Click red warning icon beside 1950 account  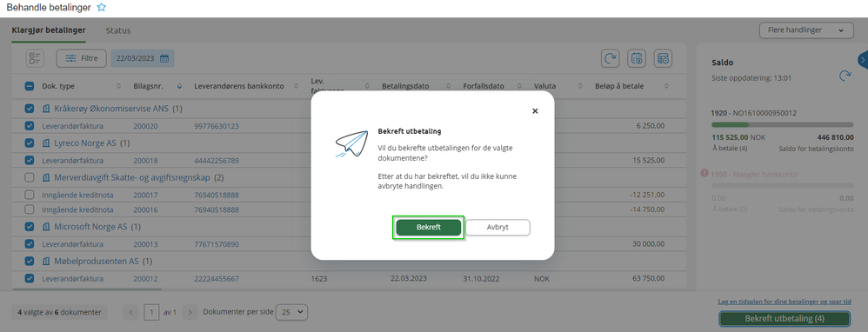(704, 173)
